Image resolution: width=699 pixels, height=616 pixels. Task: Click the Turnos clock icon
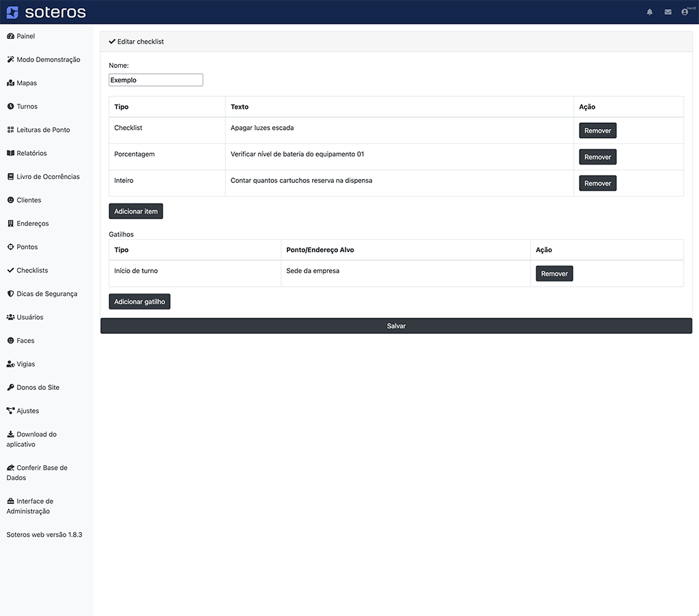point(10,107)
